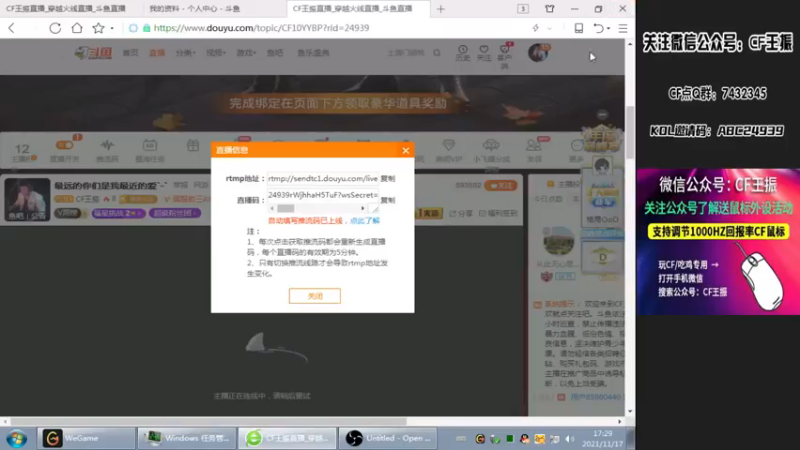Expand the dropdown next to the lightning icon
Screen dimensions: 800x450
click(549, 29)
